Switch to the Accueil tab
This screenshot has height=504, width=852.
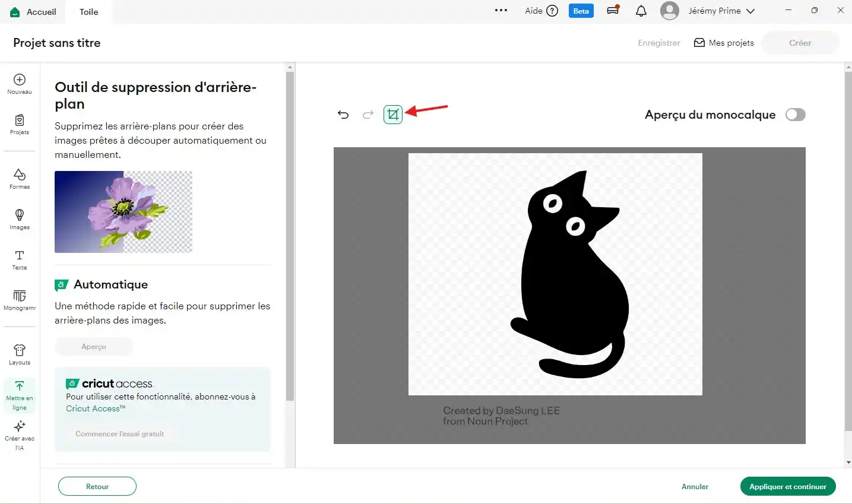pyautogui.click(x=34, y=12)
